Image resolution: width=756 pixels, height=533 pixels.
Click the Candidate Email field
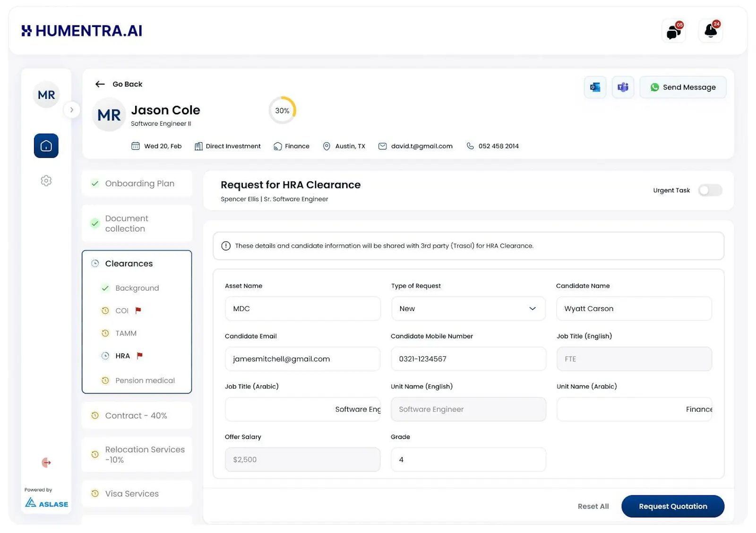click(303, 359)
